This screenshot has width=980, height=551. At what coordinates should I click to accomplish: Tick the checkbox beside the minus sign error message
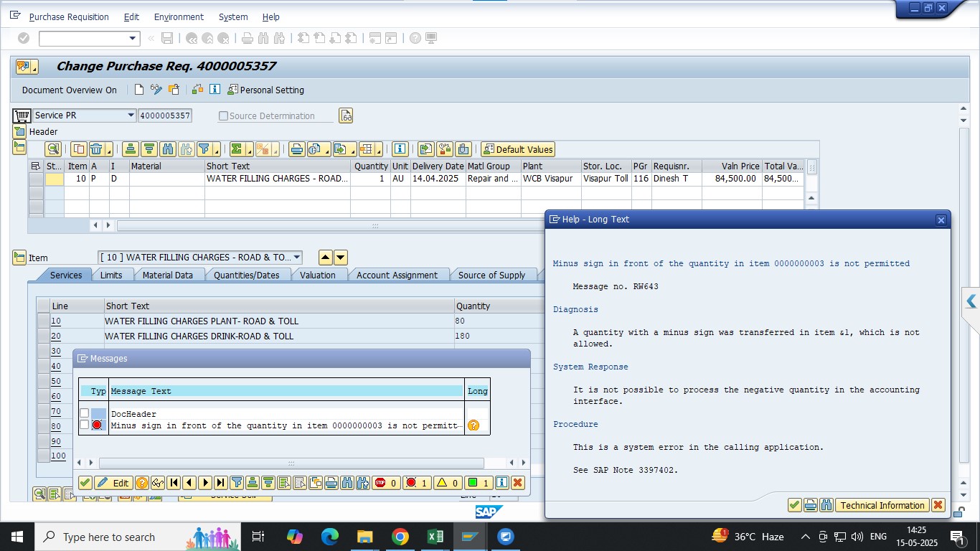tap(85, 425)
